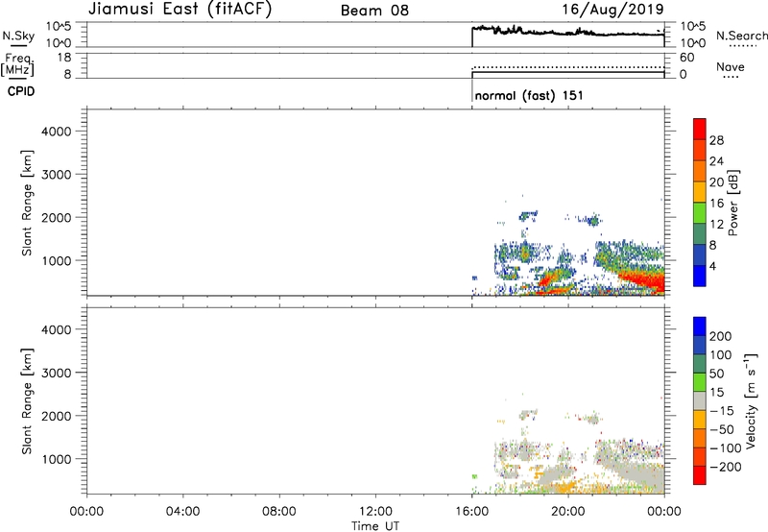Select the "Beam 08" header text

point(374,11)
